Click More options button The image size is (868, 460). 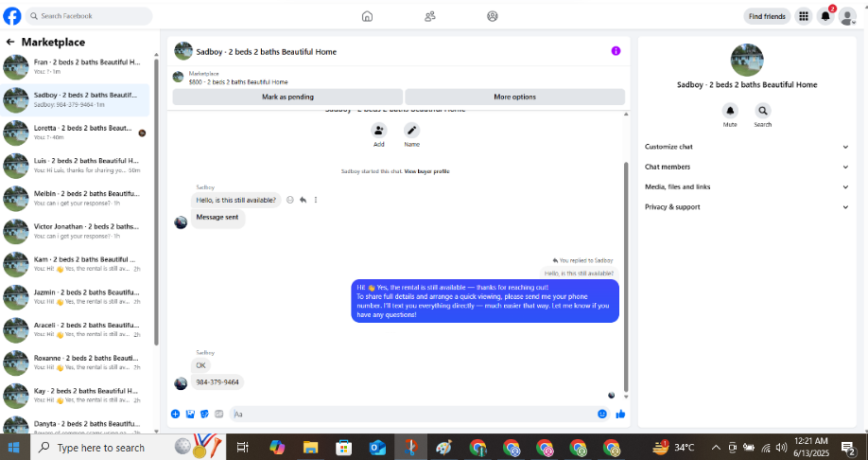514,97
